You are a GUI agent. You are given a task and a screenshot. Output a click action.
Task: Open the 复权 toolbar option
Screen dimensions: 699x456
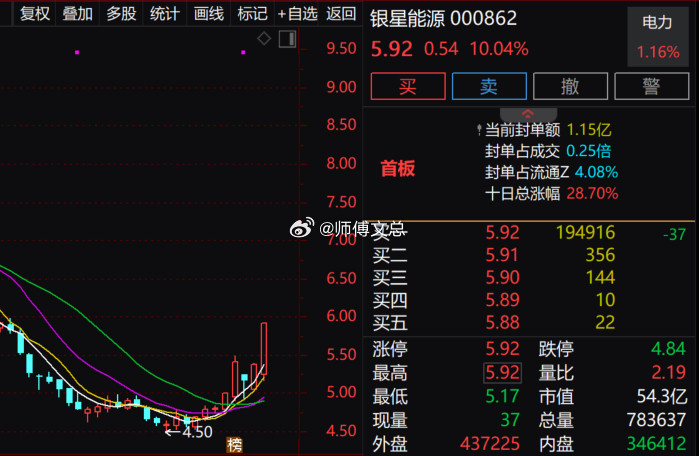click(35, 14)
